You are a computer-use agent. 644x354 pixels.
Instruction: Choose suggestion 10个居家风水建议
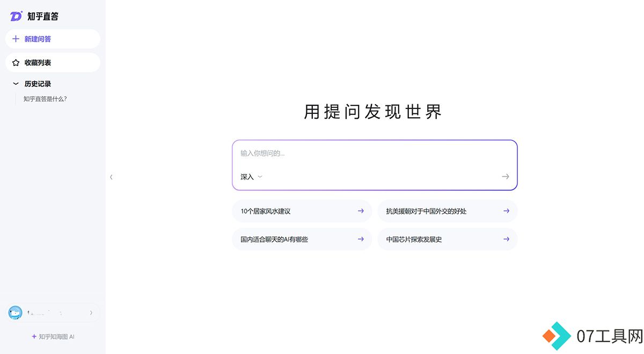[x=302, y=211]
